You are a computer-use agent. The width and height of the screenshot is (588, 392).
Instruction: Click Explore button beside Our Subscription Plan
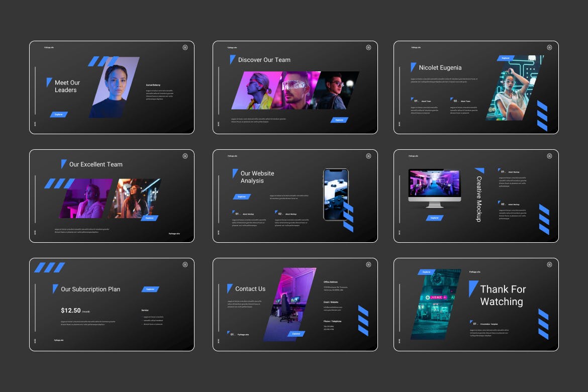150,289
